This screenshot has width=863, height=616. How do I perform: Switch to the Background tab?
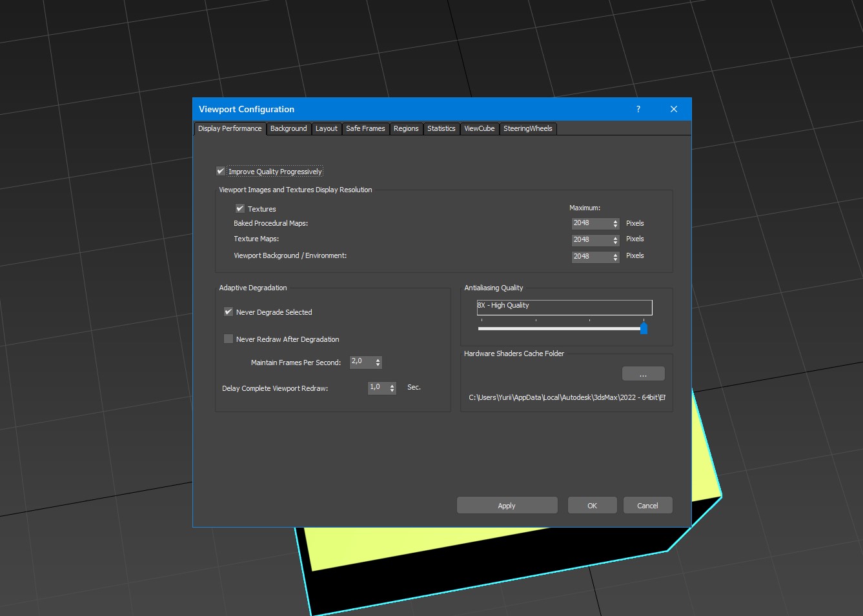289,129
